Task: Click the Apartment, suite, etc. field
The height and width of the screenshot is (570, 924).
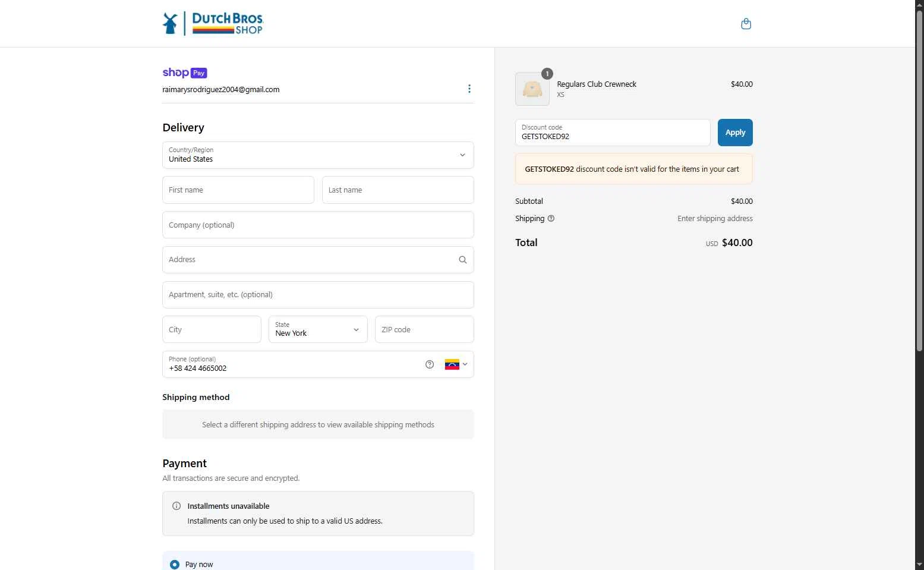Action: (318, 295)
